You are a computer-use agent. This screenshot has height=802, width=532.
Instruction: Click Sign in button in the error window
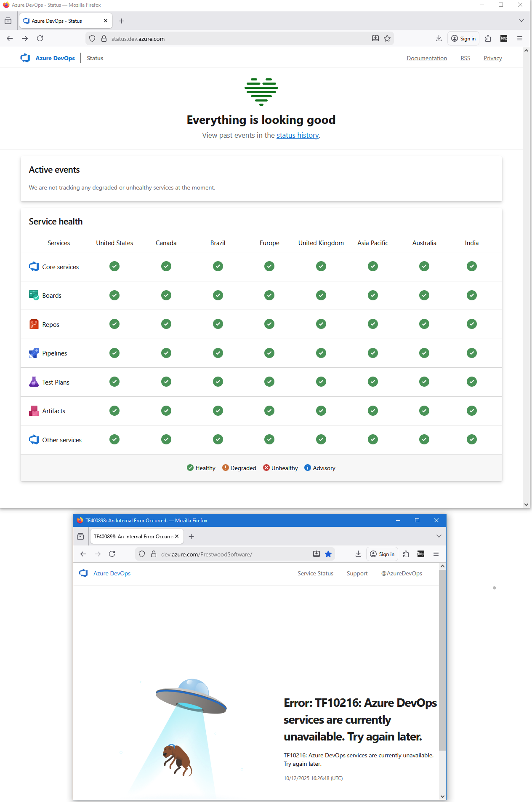pyautogui.click(x=382, y=554)
